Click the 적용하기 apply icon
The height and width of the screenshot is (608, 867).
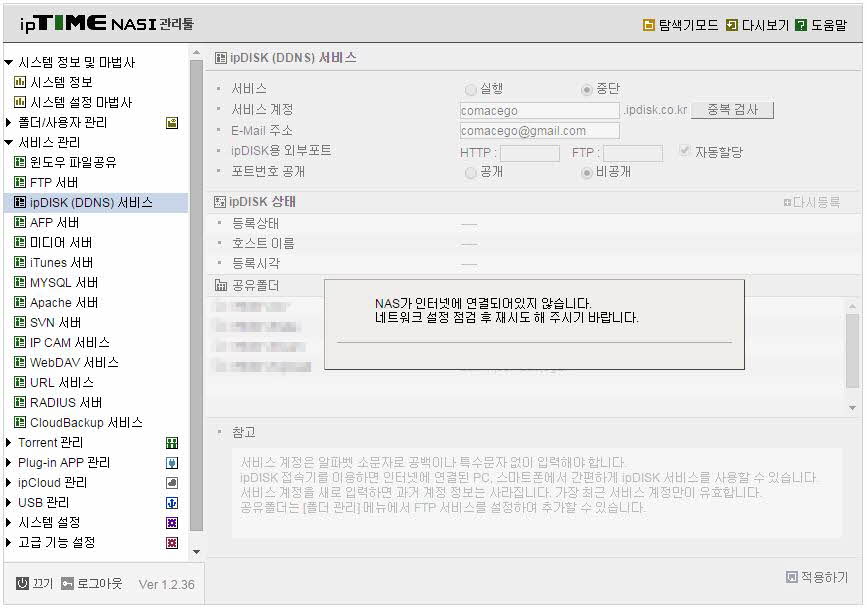coord(792,577)
